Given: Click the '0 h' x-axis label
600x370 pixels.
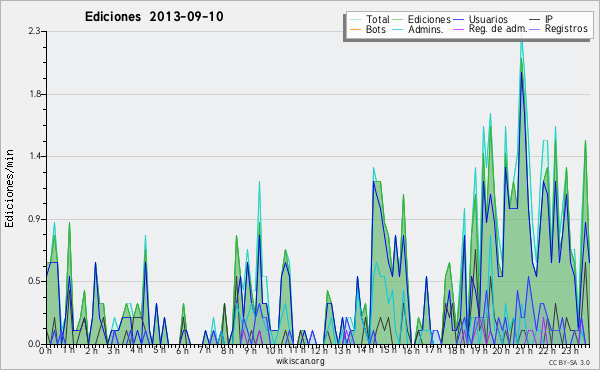Looking at the screenshot, I should pos(46,350).
